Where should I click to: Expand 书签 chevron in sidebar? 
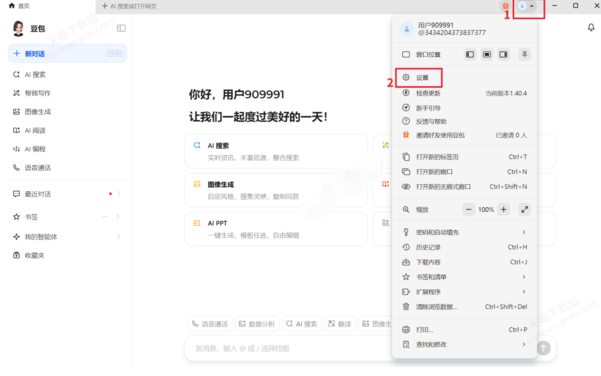(118, 217)
